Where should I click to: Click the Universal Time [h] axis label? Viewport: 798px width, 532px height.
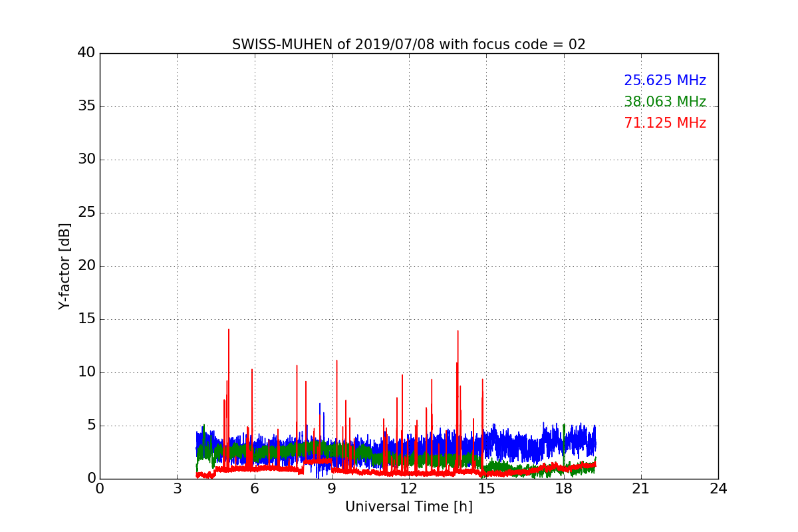(409, 507)
